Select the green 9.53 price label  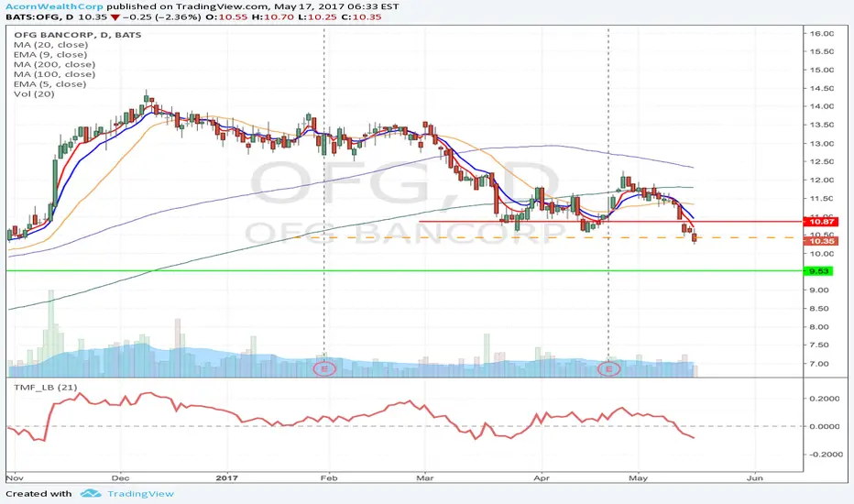(818, 271)
